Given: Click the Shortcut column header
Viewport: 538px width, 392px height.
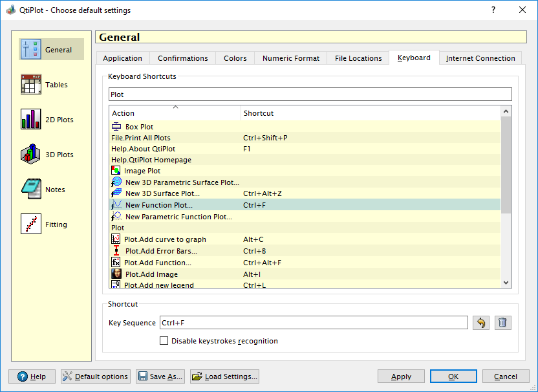Looking at the screenshot, I should click(371, 113).
